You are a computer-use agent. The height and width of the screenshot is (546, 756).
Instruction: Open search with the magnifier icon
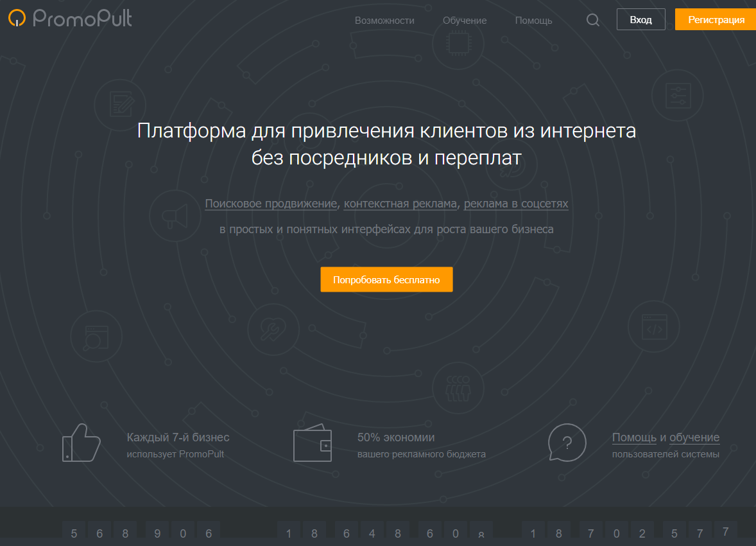593,20
